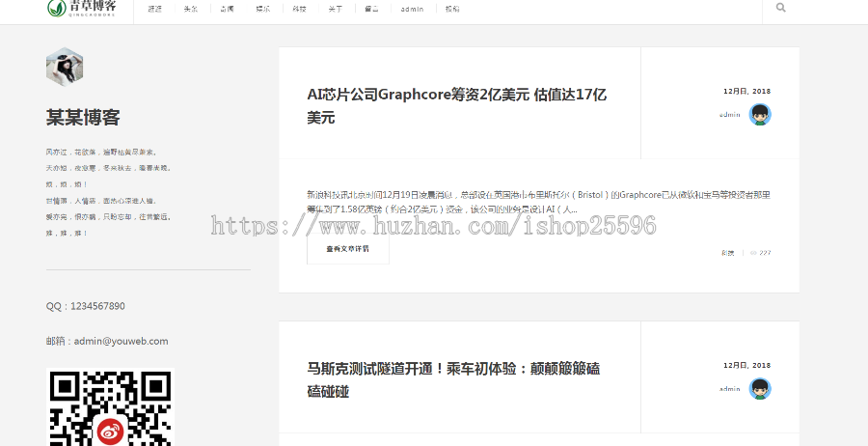Click the 青草博客 green leaf logo
868x446 pixels.
click(82, 9)
